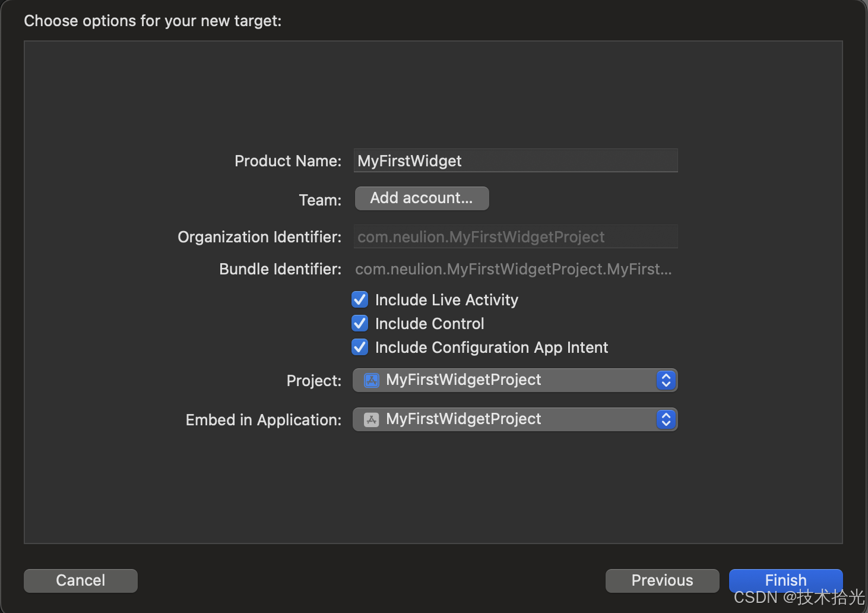Uncheck Include Live Activity
The image size is (868, 613).
360,299
